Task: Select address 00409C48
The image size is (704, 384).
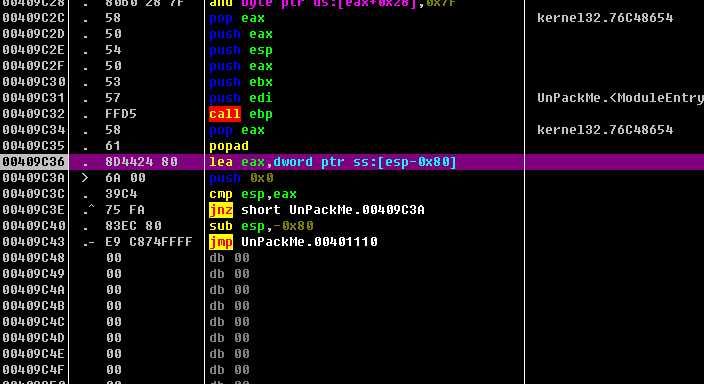Action: coord(34,258)
